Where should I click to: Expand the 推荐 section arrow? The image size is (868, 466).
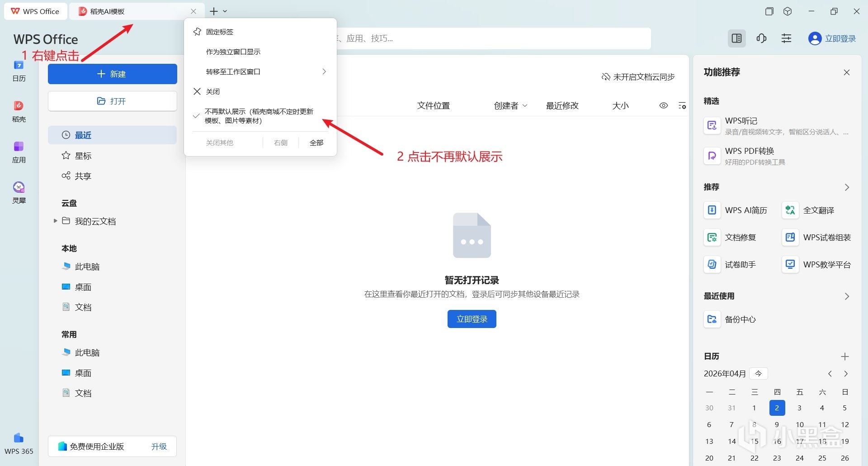click(x=847, y=187)
